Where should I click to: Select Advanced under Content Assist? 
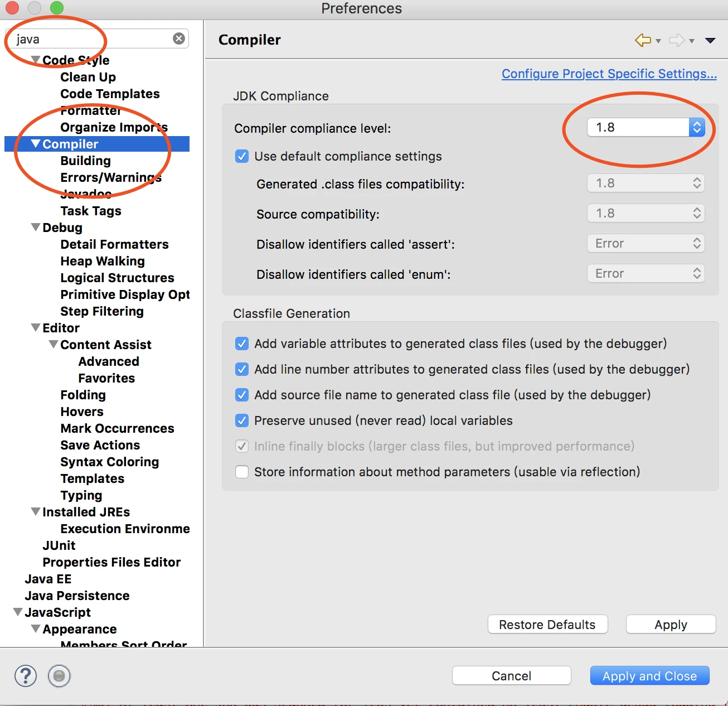(x=109, y=361)
